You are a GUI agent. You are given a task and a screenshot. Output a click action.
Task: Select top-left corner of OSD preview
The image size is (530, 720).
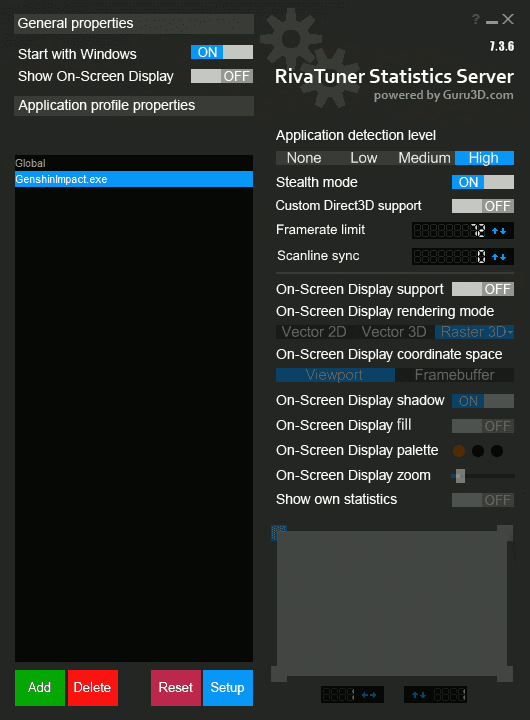(279, 533)
